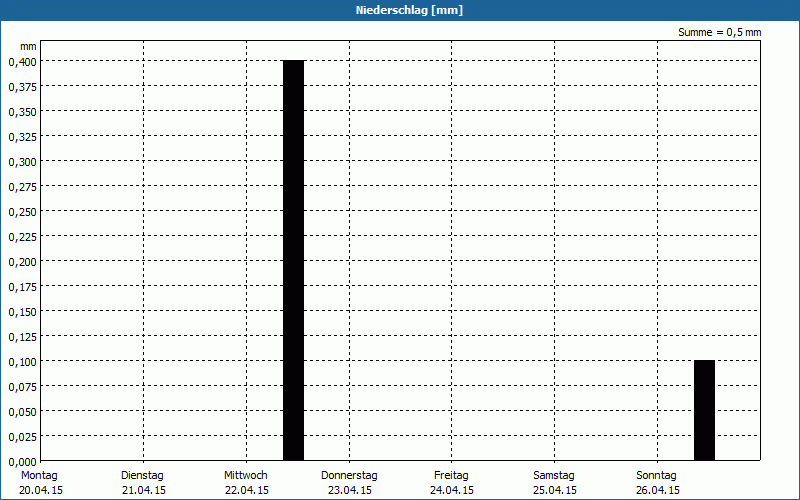The image size is (800, 500).
Task: Click the 0,175 y-axis value
Action: pos(22,287)
